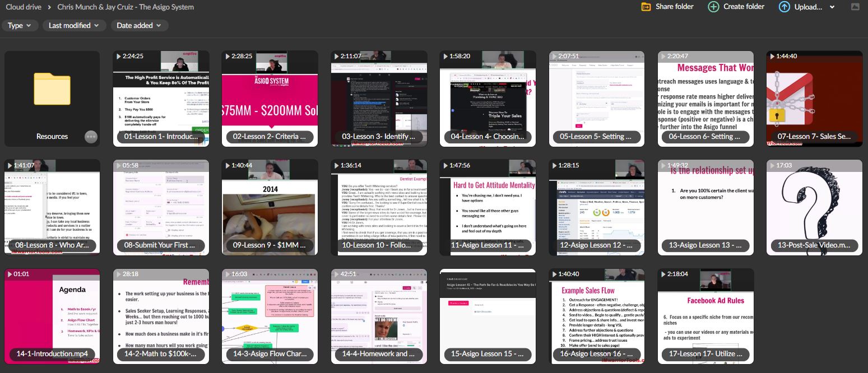Expand the Last modified filter dropdown
The height and width of the screenshot is (373, 868).
(x=74, y=25)
